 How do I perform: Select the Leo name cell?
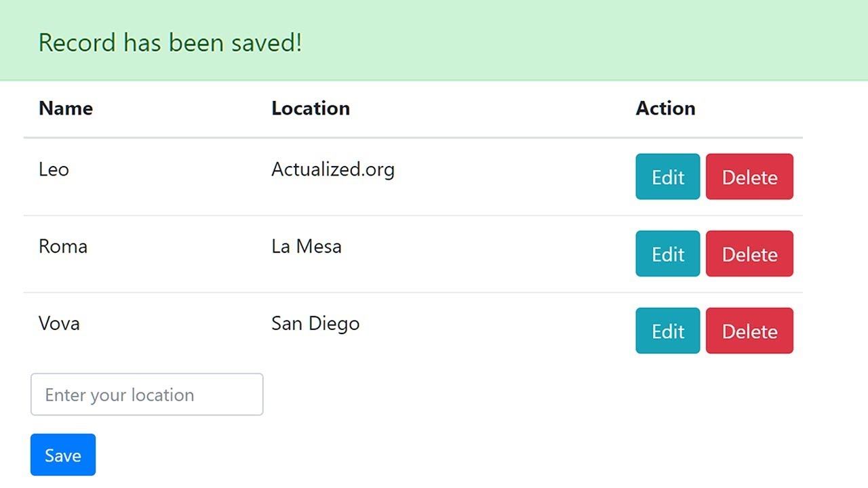coord(54,169)
